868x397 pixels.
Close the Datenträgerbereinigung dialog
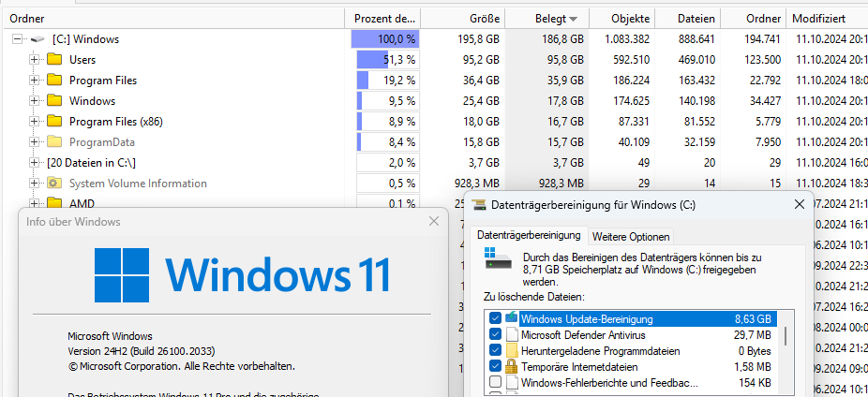800,204
